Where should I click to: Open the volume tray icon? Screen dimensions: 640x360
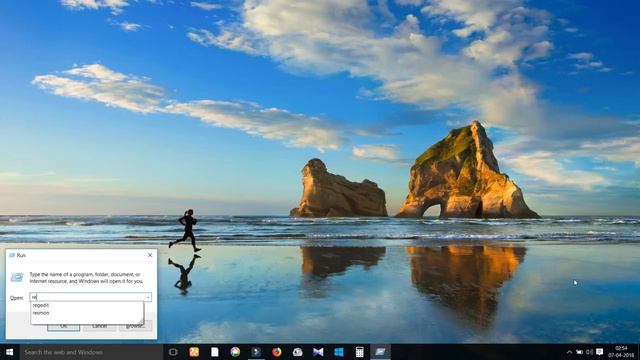click(589, 352)
